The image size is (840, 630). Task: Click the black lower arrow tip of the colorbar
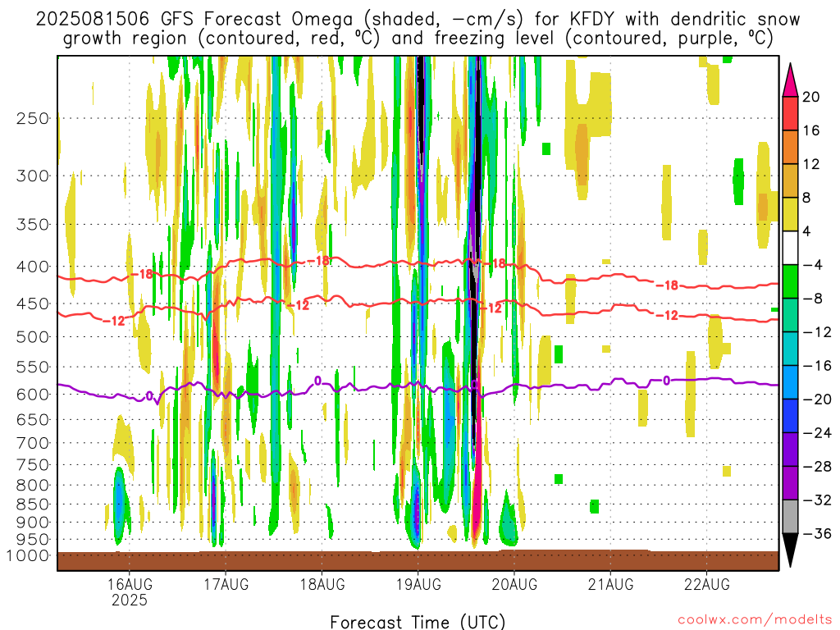point(790,550)
